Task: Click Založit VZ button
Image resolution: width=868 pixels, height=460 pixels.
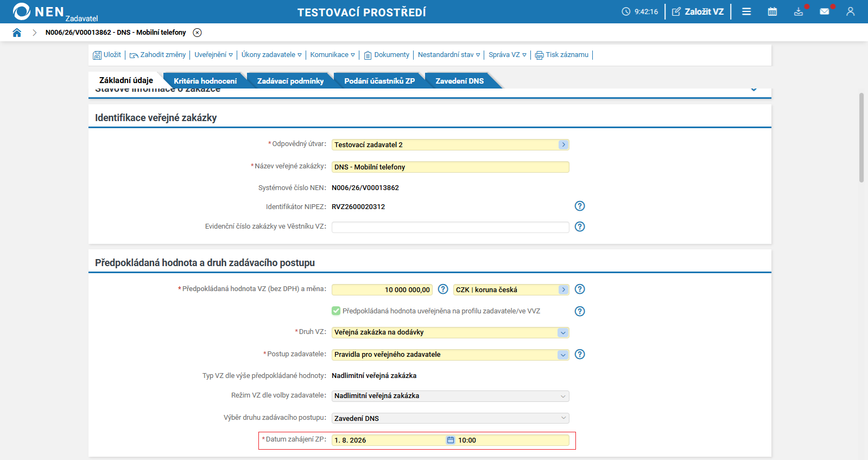Action: tap(698, 11)
